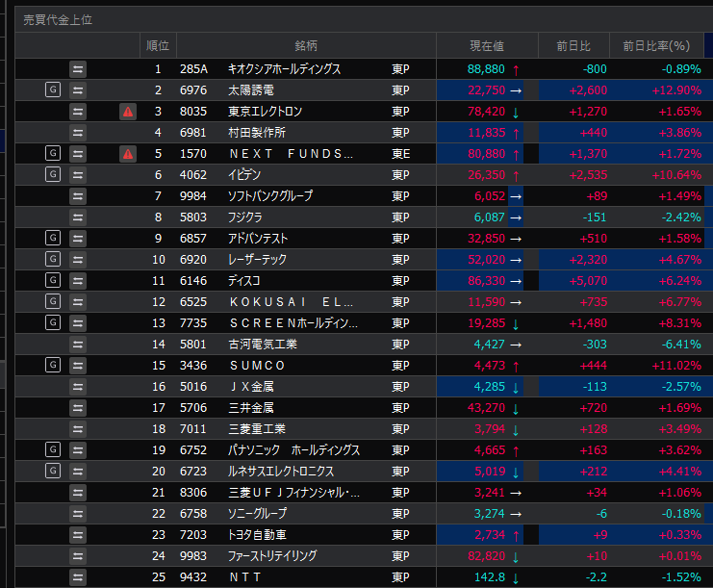Click the trade icon for 村田製作所

(x=78, y=133)
